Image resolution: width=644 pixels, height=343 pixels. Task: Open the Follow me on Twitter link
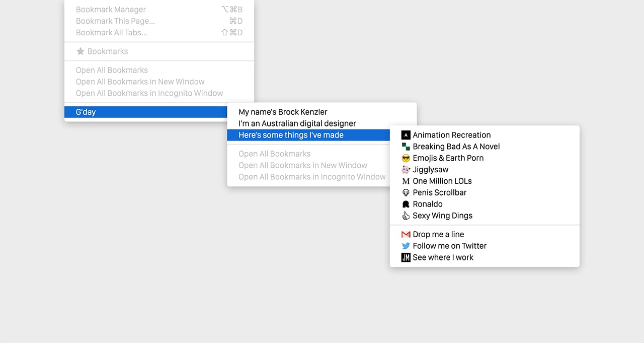449,246
